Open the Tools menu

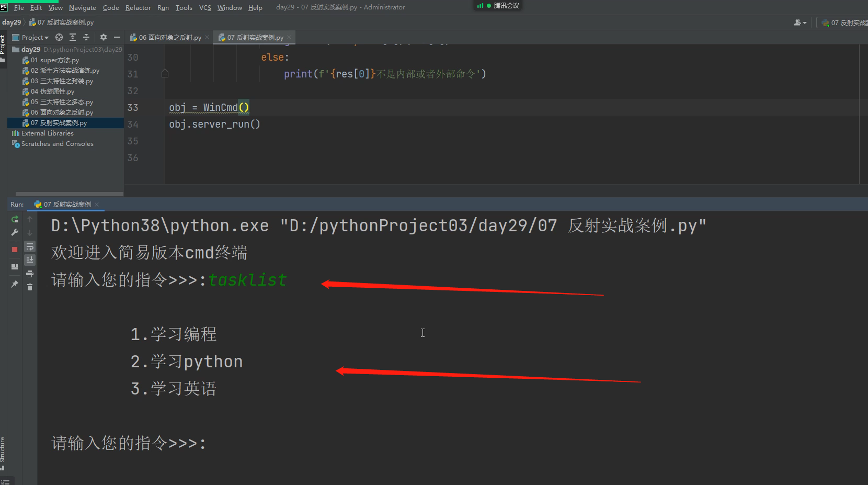tap(184, 7)
